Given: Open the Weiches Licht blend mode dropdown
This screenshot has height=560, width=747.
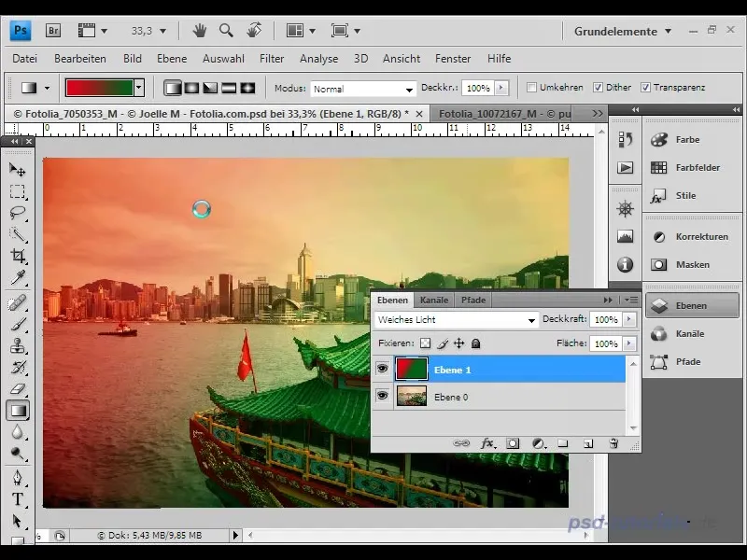Looking at the screenshot, I should (x=457, y=320).
